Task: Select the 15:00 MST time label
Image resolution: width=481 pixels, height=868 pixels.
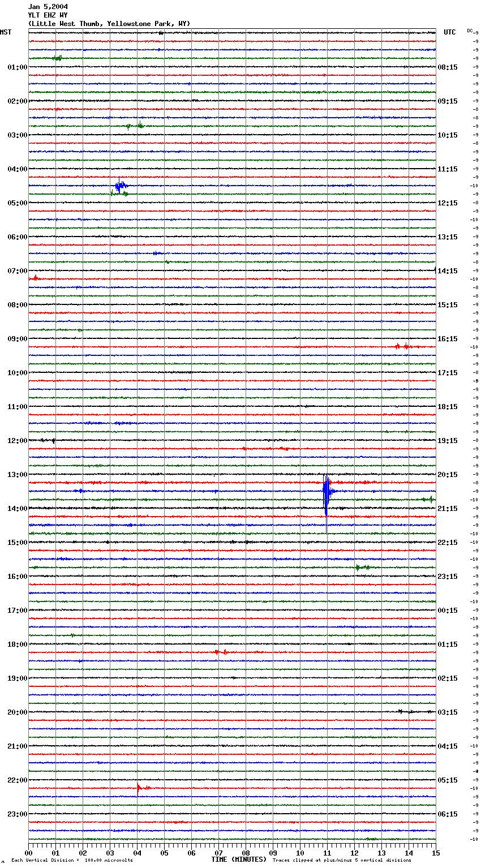Action: 17,543
